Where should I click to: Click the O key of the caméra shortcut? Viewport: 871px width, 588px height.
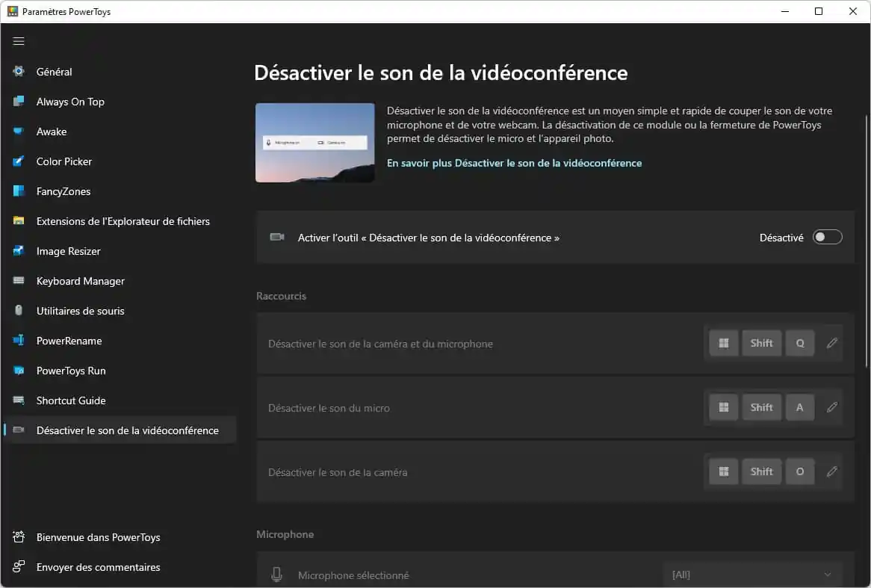800,472
